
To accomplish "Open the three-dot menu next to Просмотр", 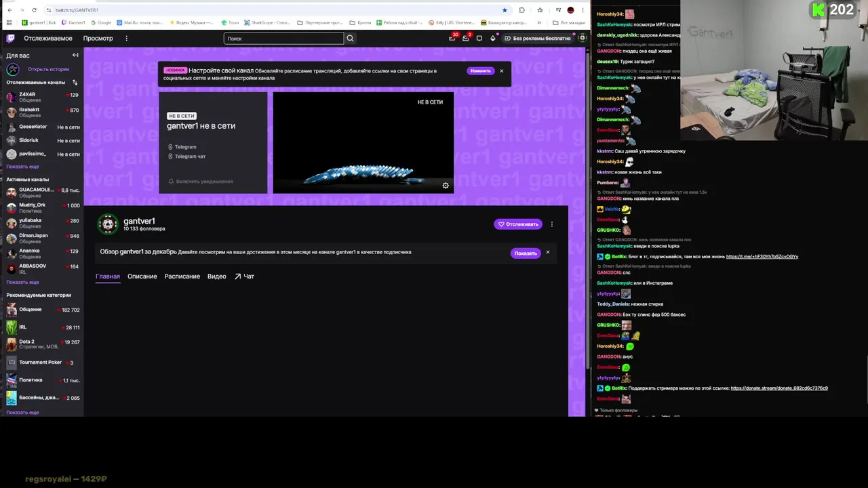I will coord(126,39).
